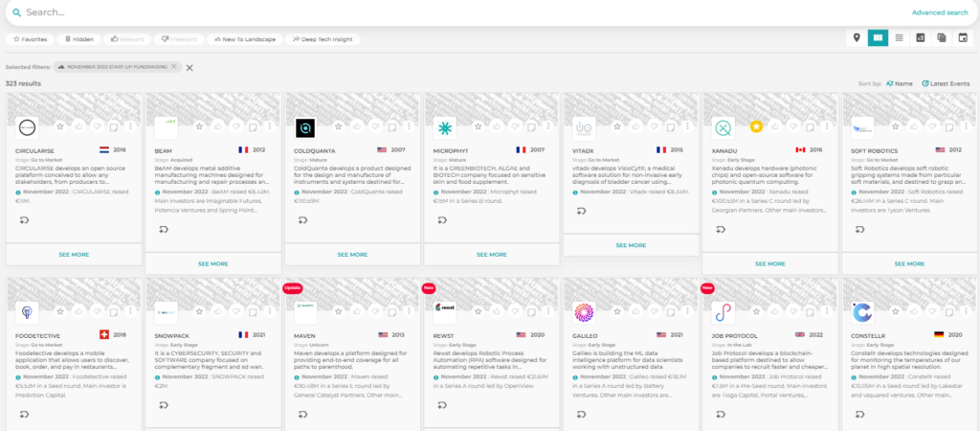Click SEE MORE on CIRCULARISE card
This screenshot has width=980, height=431.
(x=75, y=255)
